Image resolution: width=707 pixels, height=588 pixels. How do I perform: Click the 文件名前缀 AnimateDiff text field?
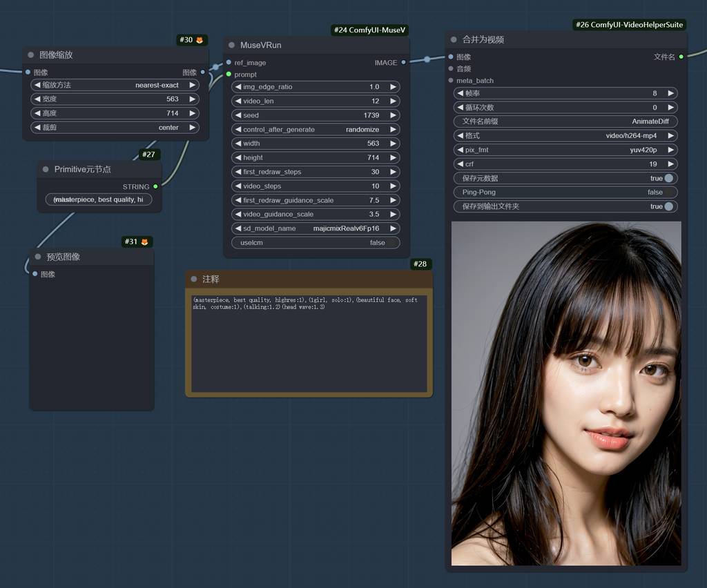[x=565, y=121]
